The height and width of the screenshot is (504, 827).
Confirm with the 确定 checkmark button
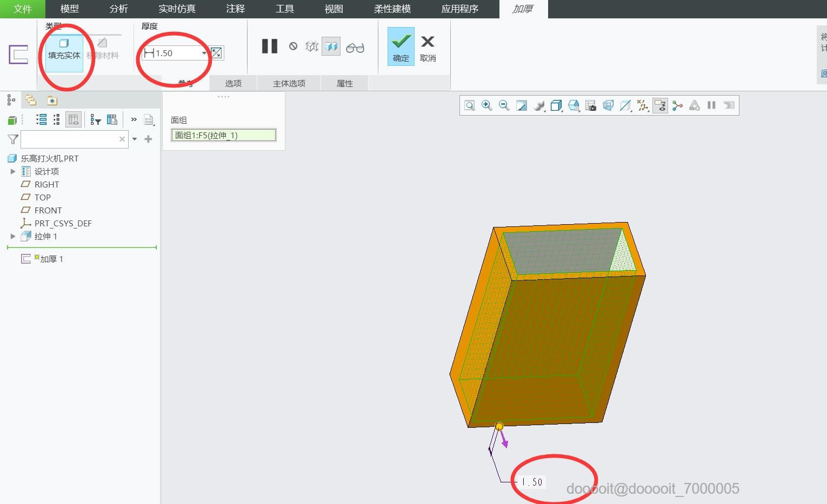[x=401, y=46]
